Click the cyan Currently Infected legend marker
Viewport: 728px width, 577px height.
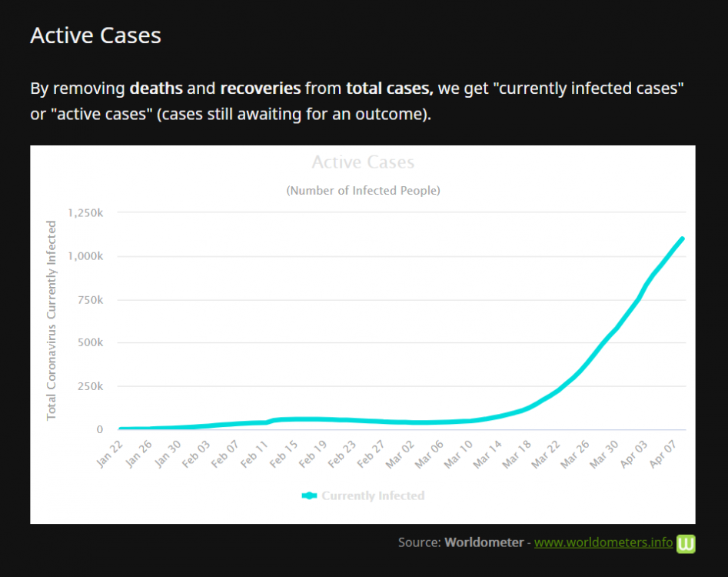click(x=310, y=496)
